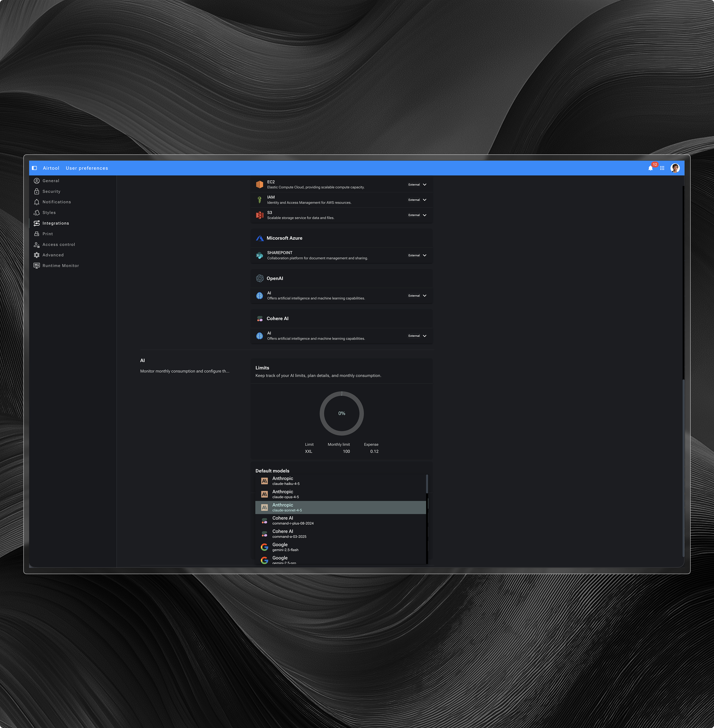Go to the Runtime Monitor section
The image size is (714, 728).
tap(60, 266)
